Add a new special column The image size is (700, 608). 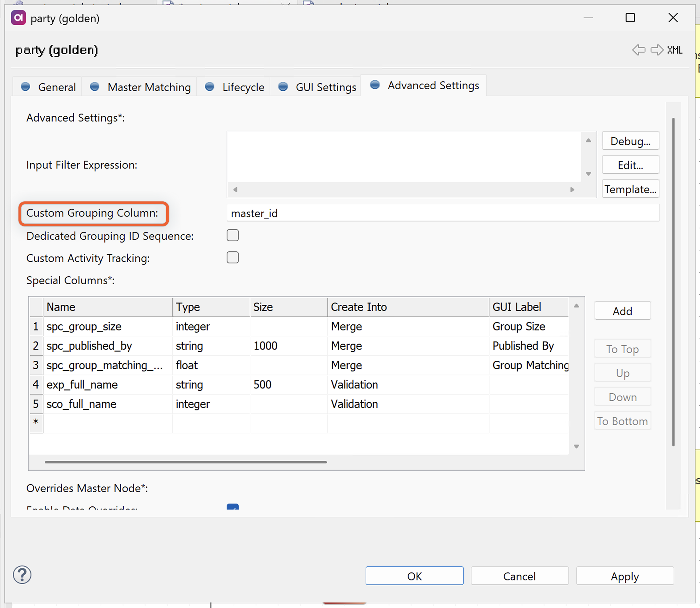click(x=622, y=311)
